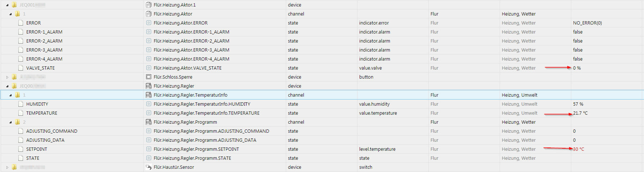Click the channel icon beside Flür.Heizung.Regler.TemperaturInfo

coord(148,95)
